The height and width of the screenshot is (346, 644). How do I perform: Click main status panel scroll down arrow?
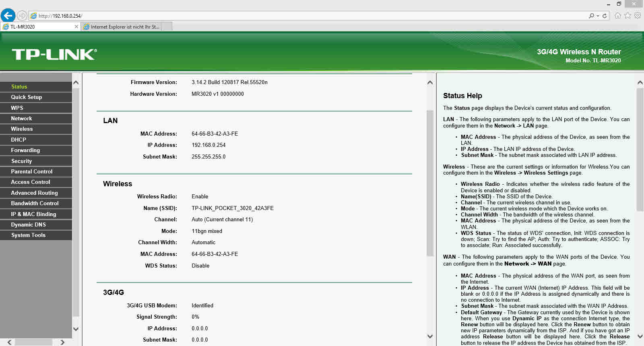430,336
